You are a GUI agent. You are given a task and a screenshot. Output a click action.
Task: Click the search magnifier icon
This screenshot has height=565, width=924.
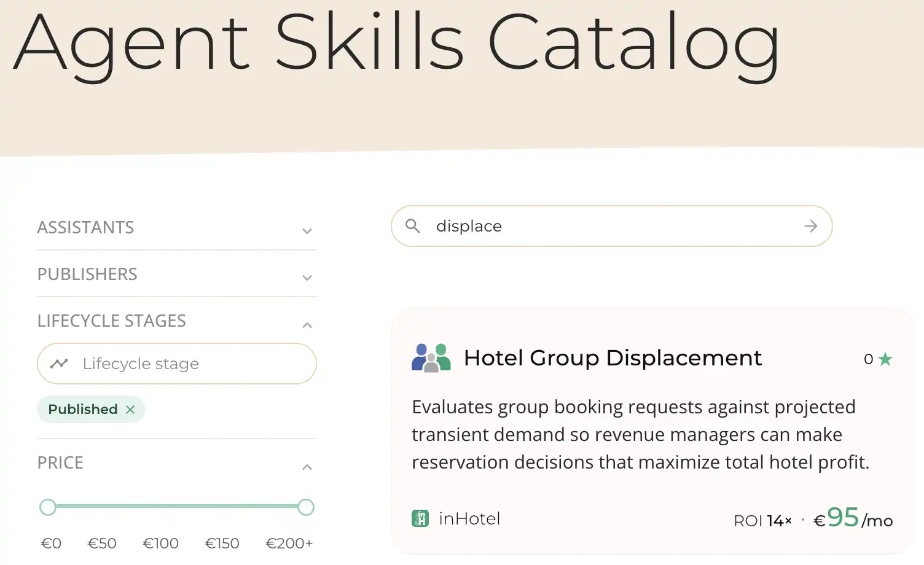tap(413, 226)
